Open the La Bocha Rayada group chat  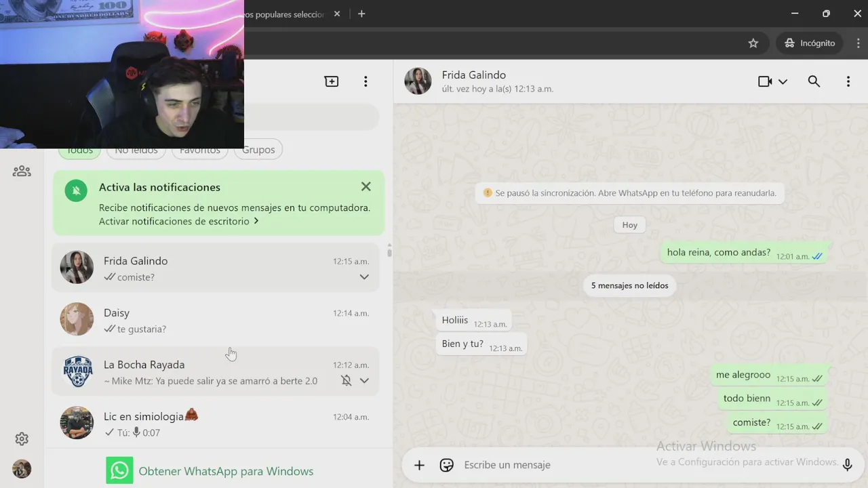pos(216,371)
